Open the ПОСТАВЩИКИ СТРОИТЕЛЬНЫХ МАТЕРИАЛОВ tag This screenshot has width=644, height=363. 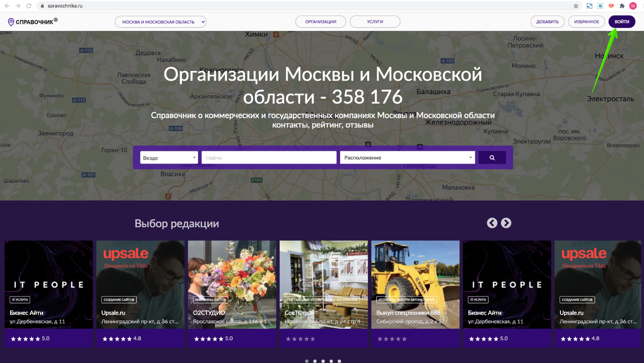[322, 300]
